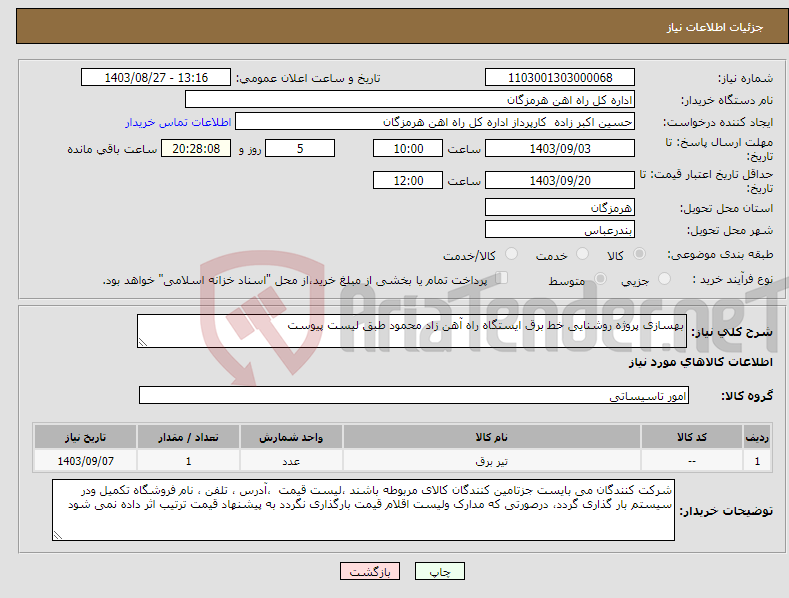
Task: Click the need number field 1103001303000068
Action: (x=560, y=78)
